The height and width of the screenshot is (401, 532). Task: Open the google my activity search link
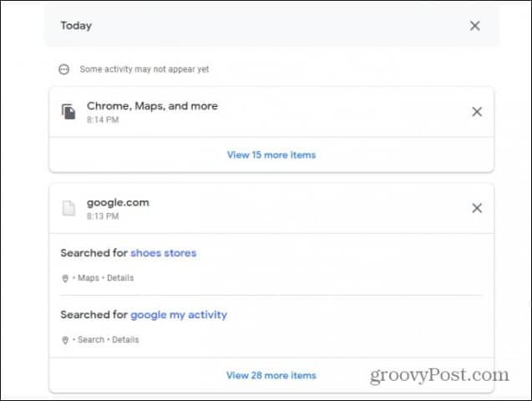click(x=179, y=315)
